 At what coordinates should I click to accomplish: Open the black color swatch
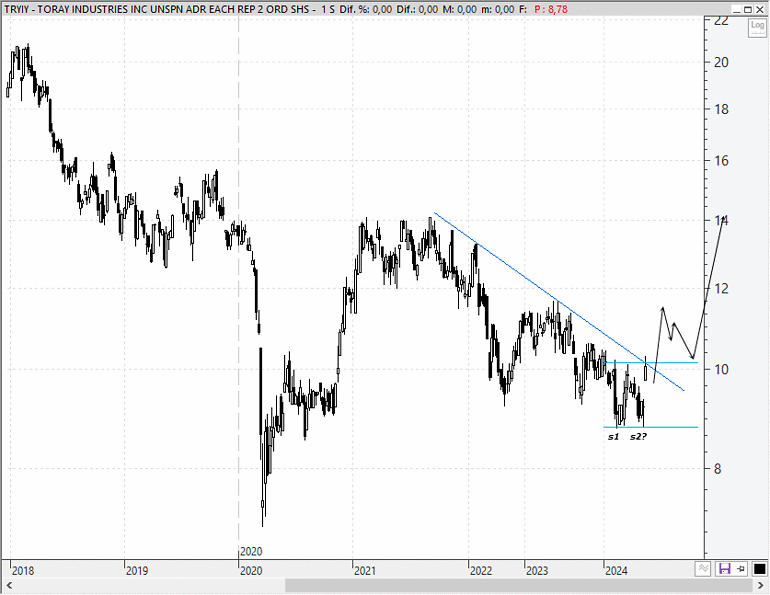tap(759, 569)
